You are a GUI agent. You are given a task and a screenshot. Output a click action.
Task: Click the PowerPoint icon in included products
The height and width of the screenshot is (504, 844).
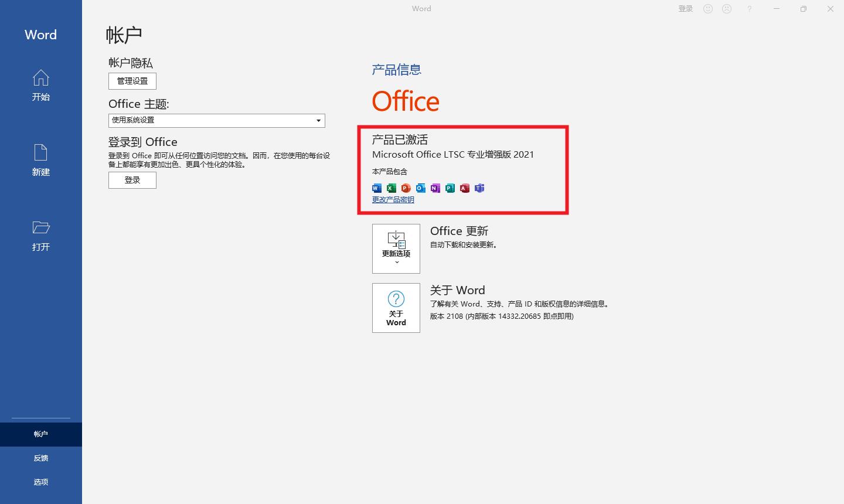coord(406,188)
